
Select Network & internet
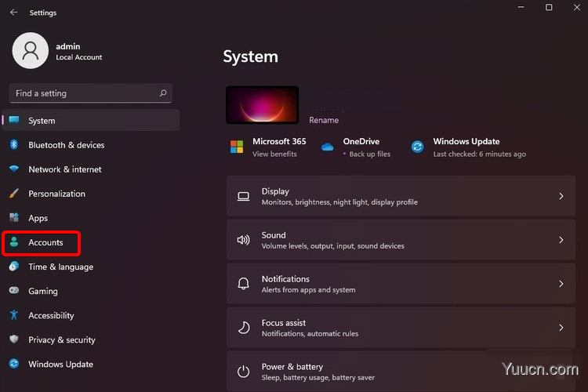pos(65,169)
